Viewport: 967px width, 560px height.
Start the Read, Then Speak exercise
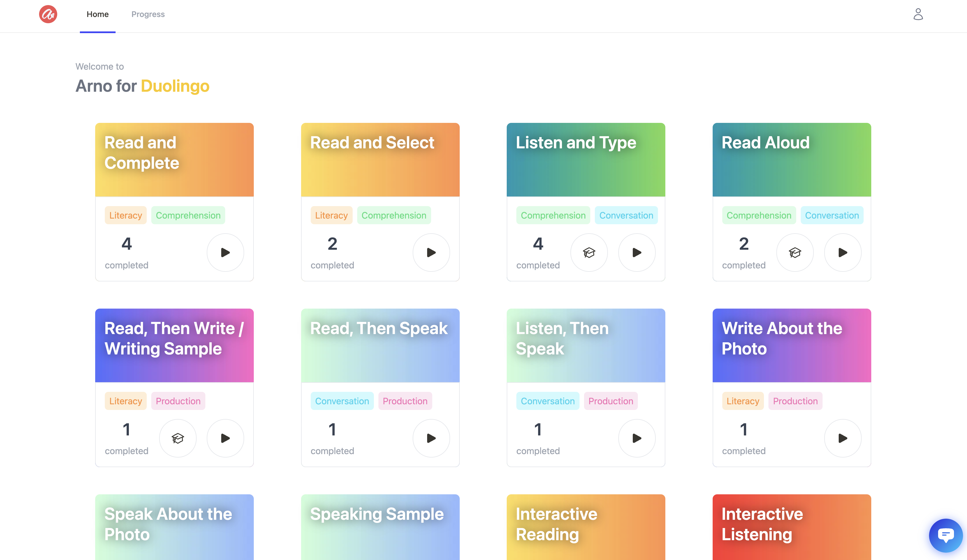click(x=431, y=438)
